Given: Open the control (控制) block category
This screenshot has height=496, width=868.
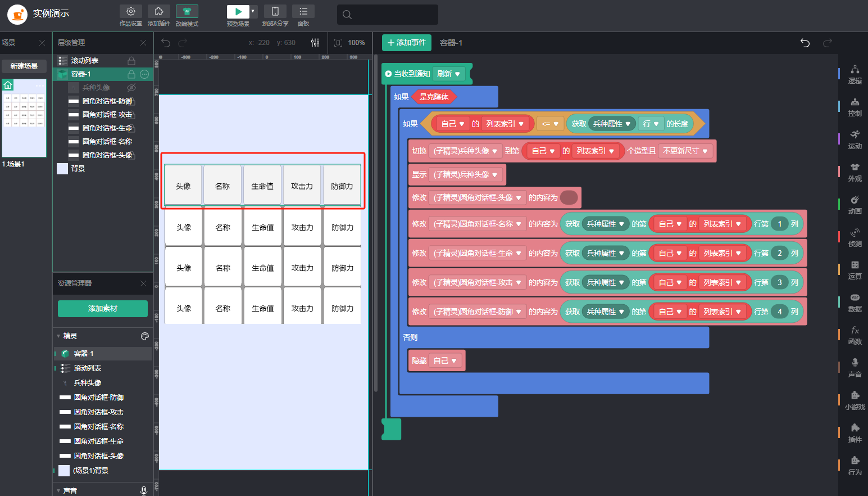Looking at the screenshot, I should click(855, 107).
